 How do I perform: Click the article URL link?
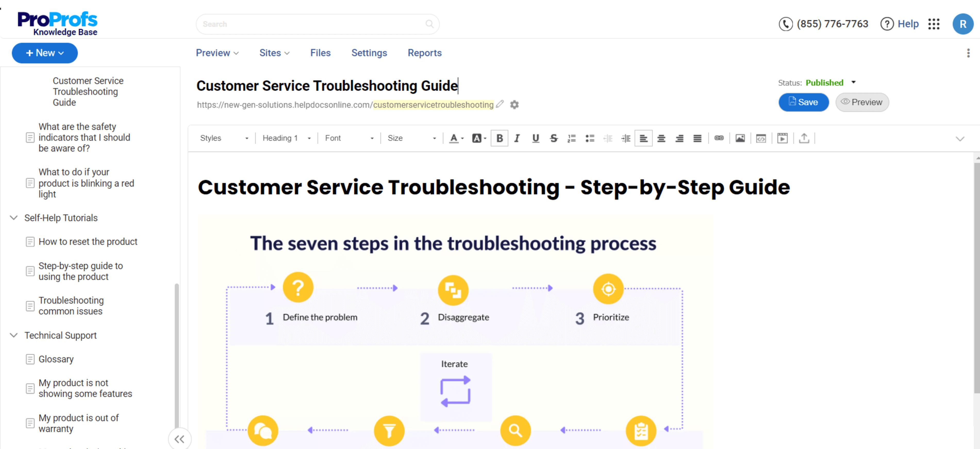pyautogui.click(x=345, y=105)
